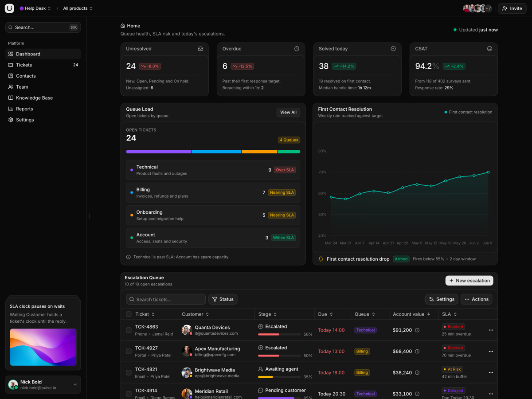
Task: Select the TCK-4927 row checkbox
Action: coord(129,352)
